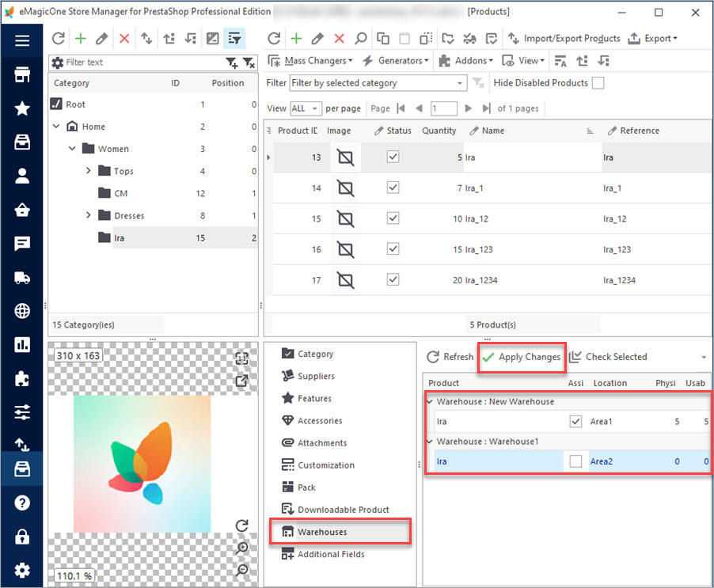Enable Hide Disabled Products checkbox
The height and width of the screenshot is (588, 714).
(598, 83)
